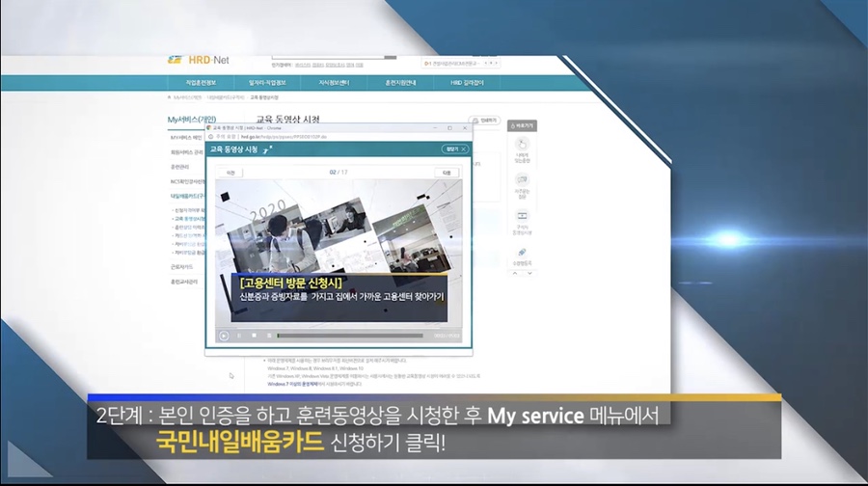Click the quick menu up arrow

[x=515, y=274]
